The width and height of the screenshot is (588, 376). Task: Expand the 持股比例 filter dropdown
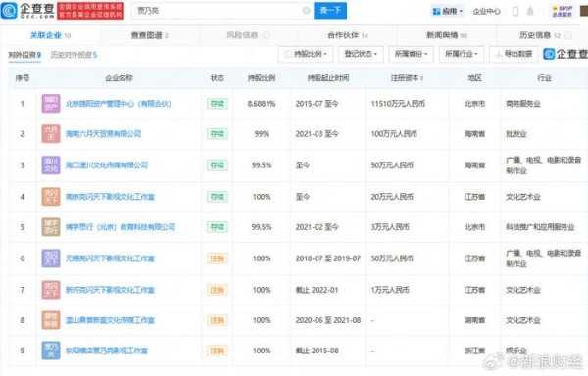(307, 54)
